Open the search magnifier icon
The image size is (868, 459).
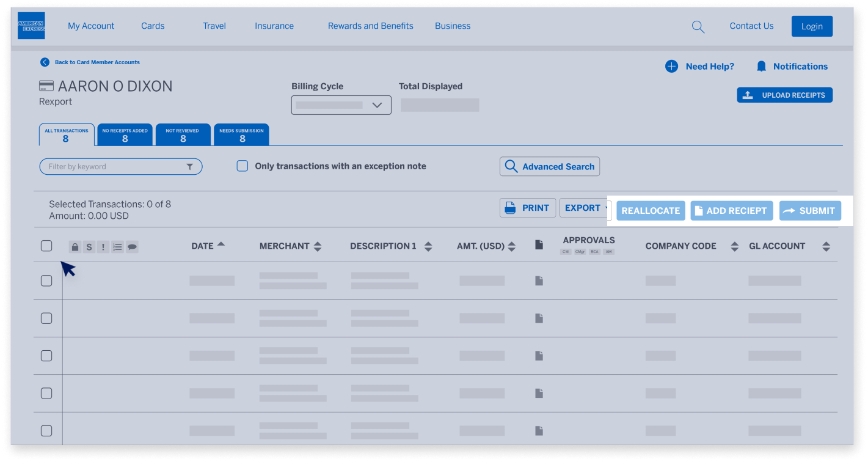[x=698, y=26]
